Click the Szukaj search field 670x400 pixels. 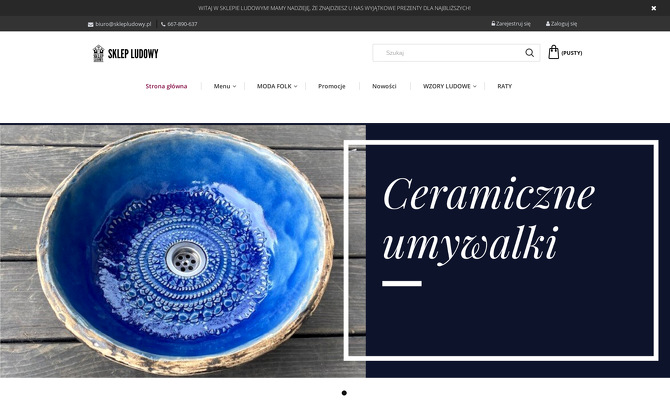tap(449, 53)
